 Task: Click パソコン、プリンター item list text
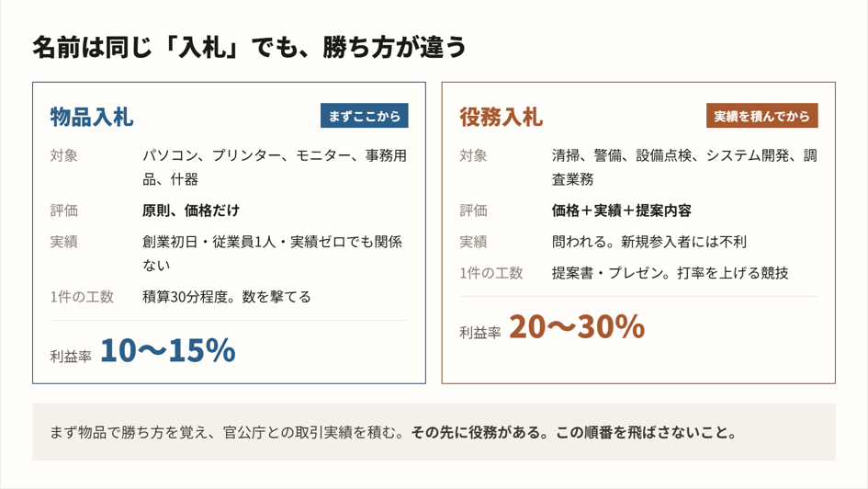275,167
